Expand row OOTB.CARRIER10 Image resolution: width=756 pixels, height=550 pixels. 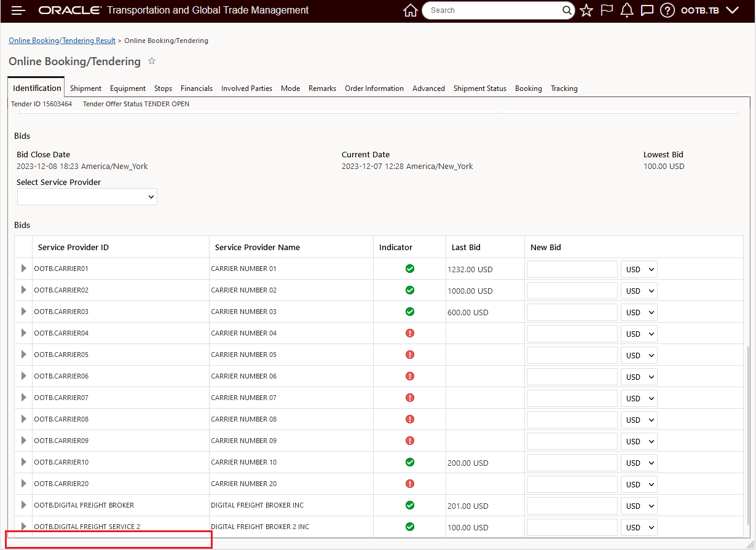(24, 462)
